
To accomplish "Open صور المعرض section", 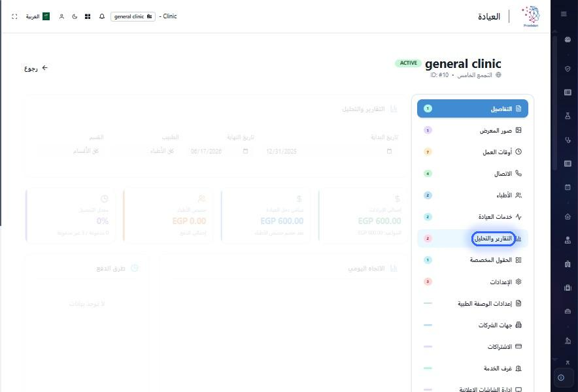I will (473, 131).
